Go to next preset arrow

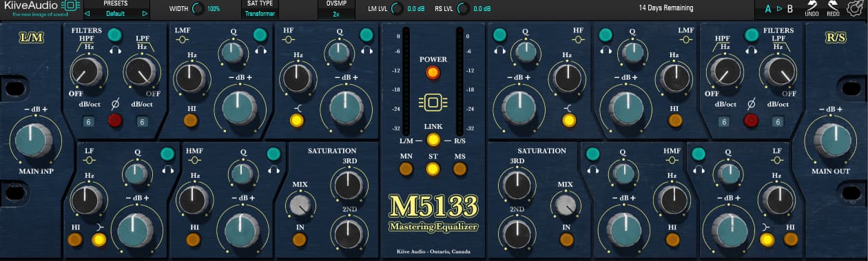pyautogui.click(x=145, y=13)
